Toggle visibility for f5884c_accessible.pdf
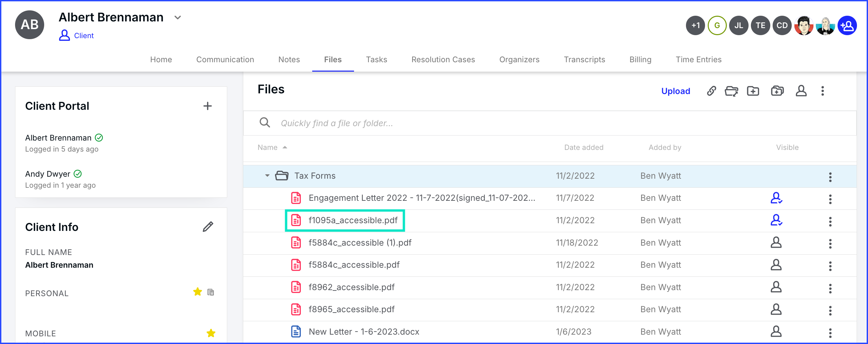This screenshot has height=344, width=868. click(776, 264)
